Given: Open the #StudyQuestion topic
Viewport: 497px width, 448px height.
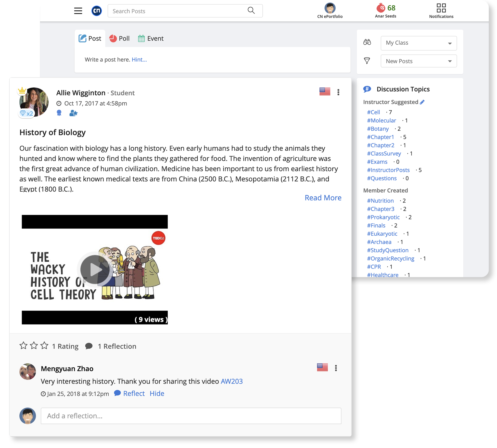Looking at the screenshot, I should coord(388,250).
